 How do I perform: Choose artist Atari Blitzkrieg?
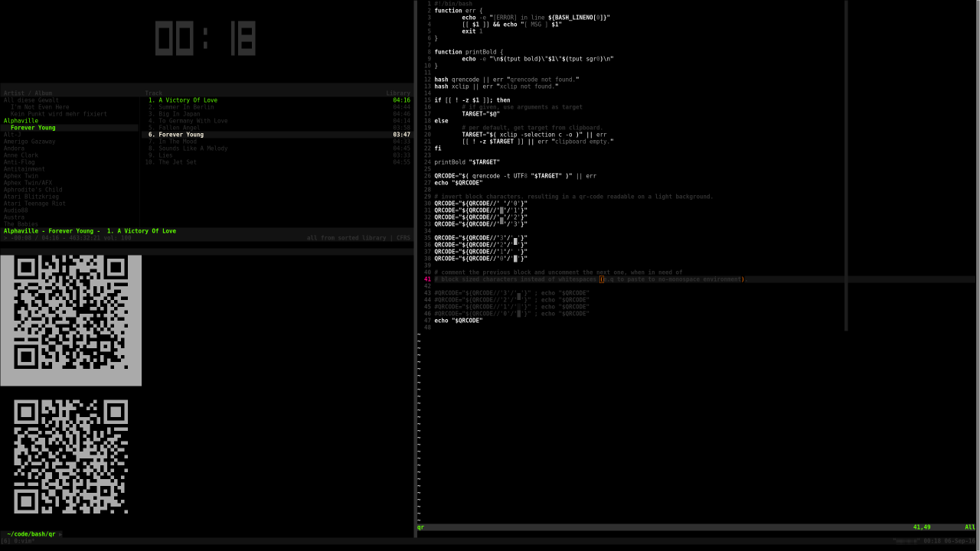pyautogui.click(x=31, y=197)
